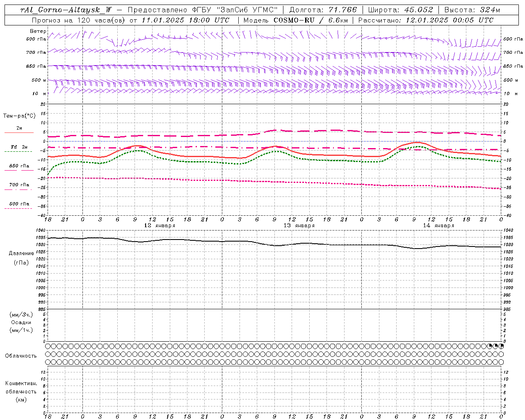Click the Осадки precipitation label

[21, 322]
